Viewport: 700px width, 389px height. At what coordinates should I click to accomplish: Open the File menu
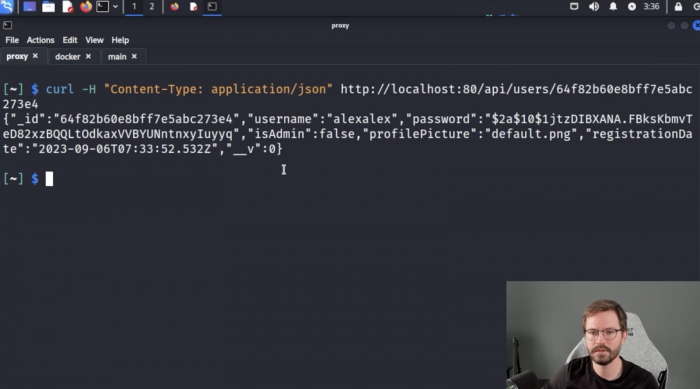pyautogui.click(x=12, y=40)
